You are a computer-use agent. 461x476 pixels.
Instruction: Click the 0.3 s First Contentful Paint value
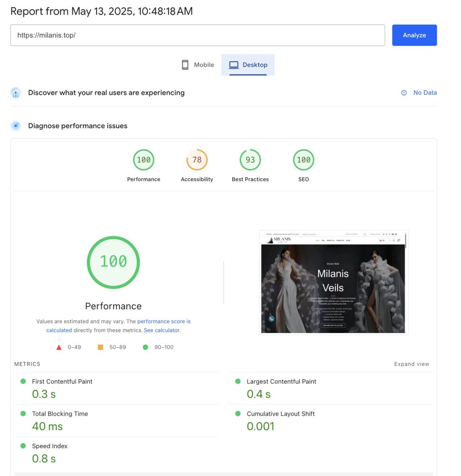(44, 394)
